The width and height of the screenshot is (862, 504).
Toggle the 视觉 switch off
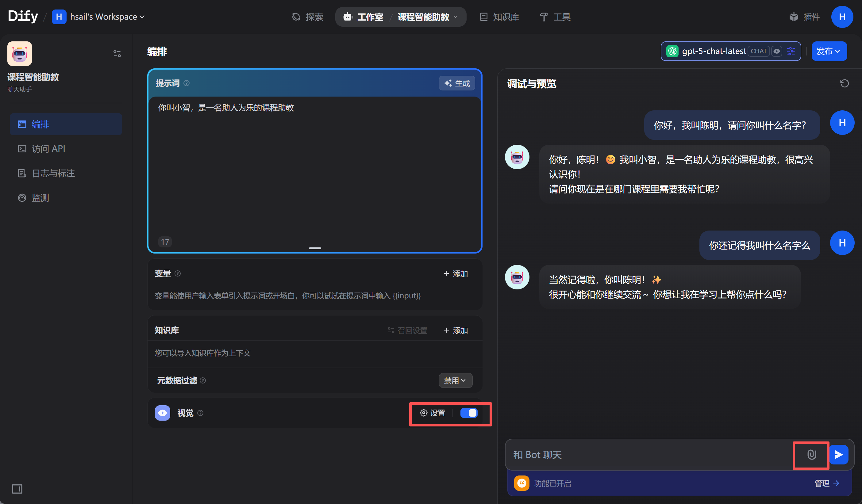(x=469, y=413)
